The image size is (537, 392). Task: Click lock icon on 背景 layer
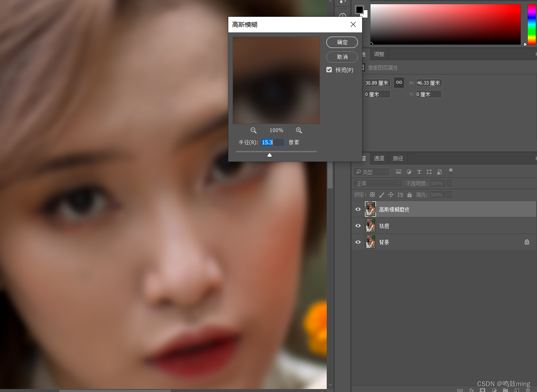(x=527, y=242)
